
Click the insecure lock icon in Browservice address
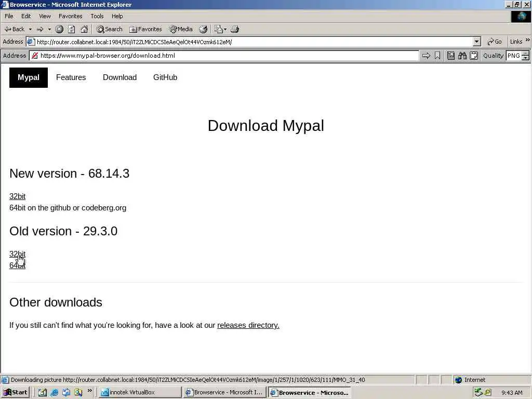point(35,56)
